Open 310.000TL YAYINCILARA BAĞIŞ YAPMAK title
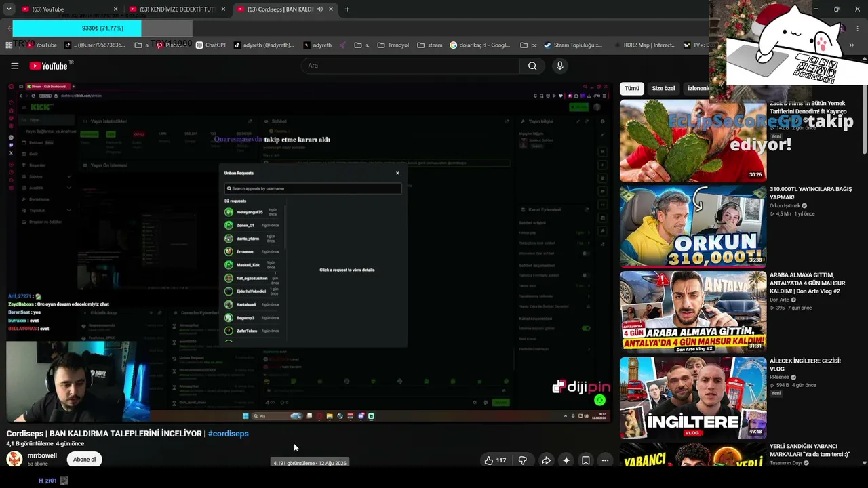 [x=810, y=193]
